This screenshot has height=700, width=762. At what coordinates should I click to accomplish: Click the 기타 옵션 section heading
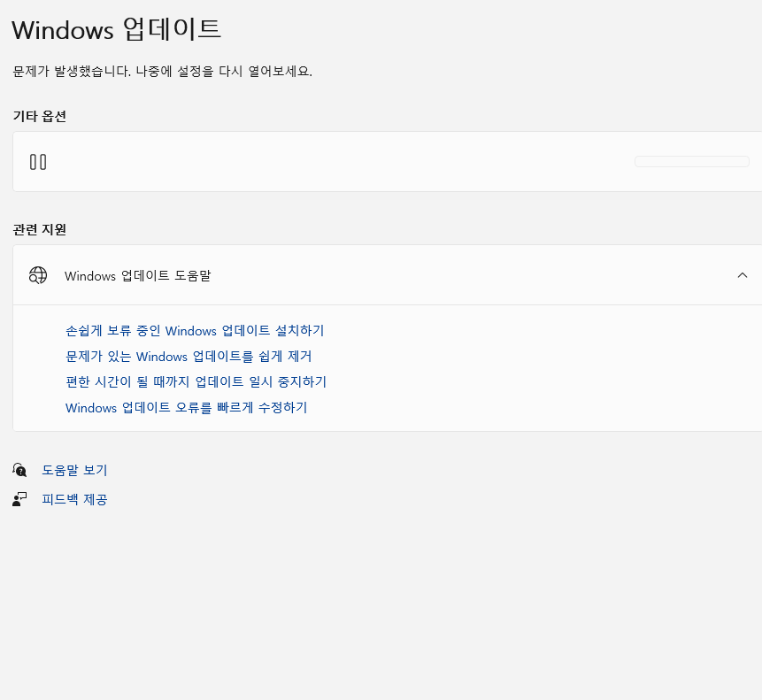click(39, 117)
